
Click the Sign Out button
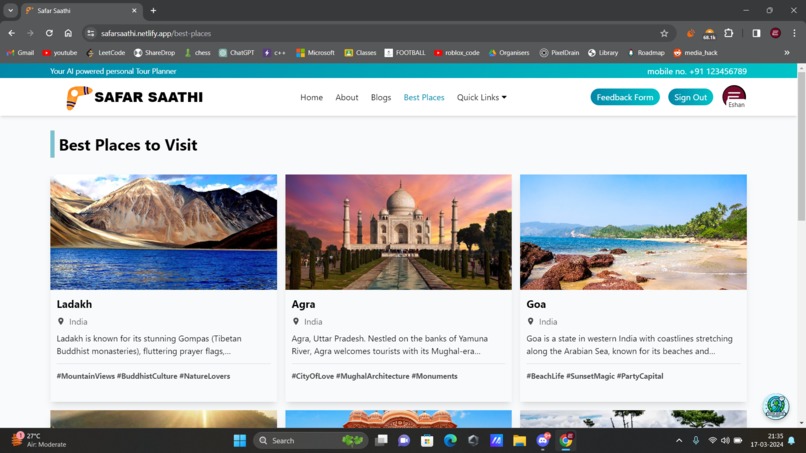(690, 97)
